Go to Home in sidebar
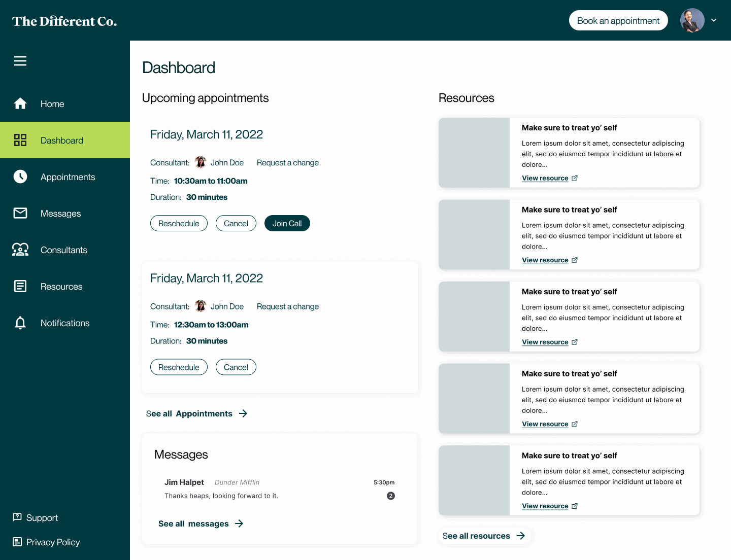Viewport: 731px width, 560px height. [65, 103]
